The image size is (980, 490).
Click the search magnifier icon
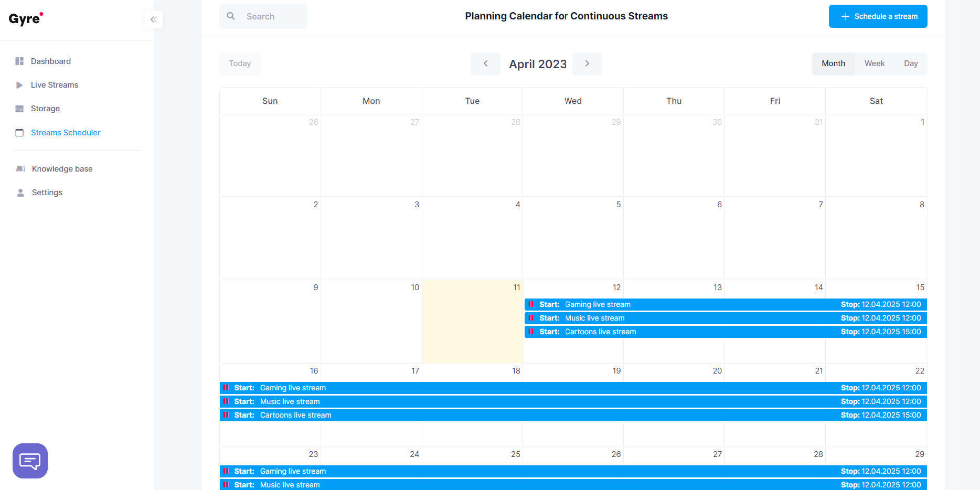tap(231, 16)
